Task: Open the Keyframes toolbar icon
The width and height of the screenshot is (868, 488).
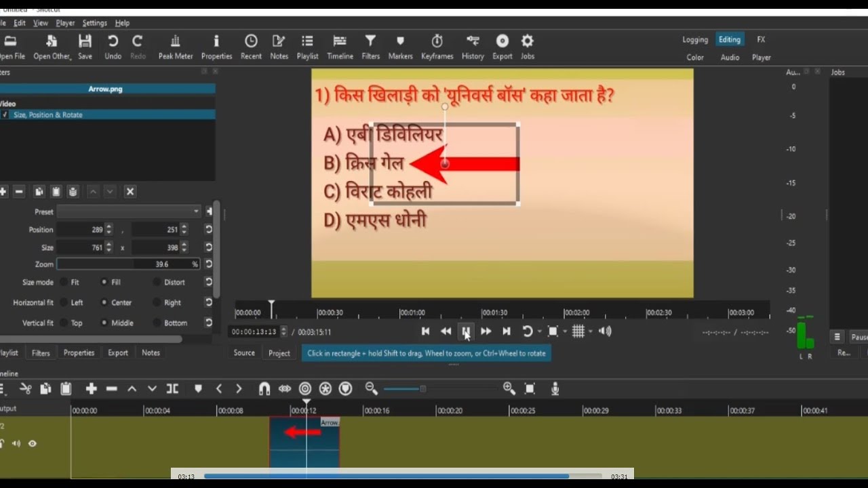Action: 437,47
